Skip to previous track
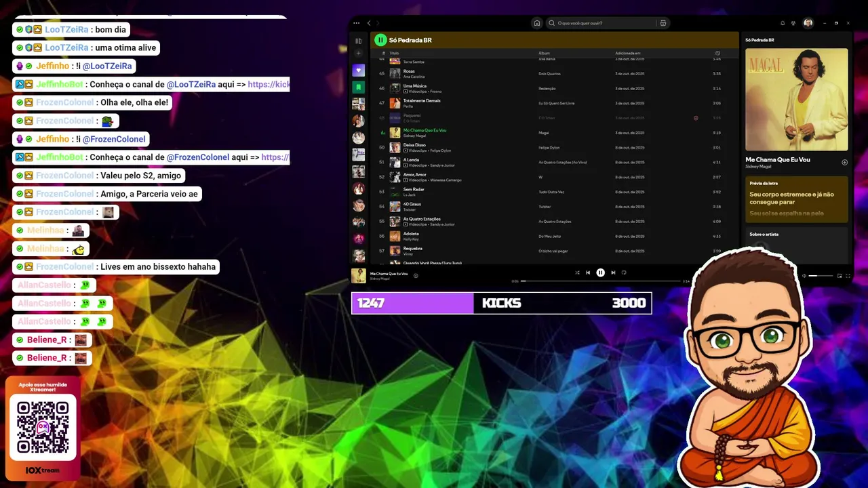868x488 pixels. 588,272
